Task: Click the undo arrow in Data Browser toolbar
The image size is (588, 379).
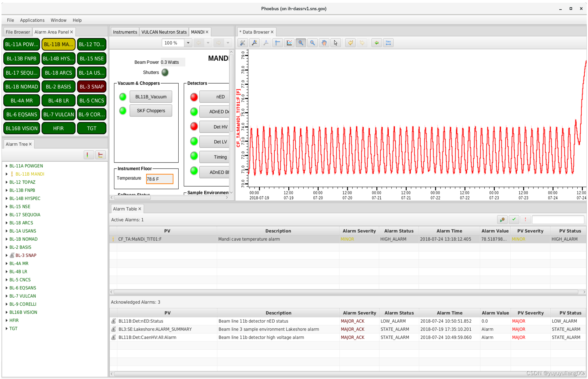Action: coord(350,43)
